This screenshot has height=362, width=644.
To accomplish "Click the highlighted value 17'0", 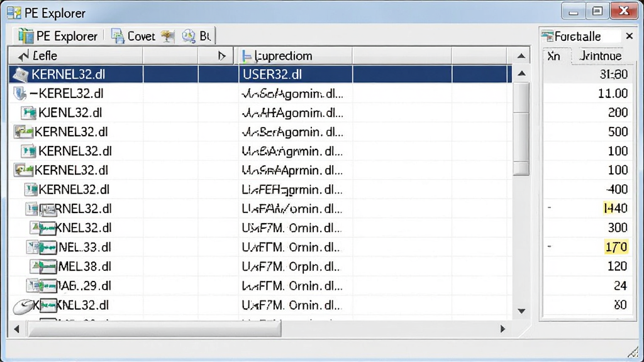I will (616, 247).
